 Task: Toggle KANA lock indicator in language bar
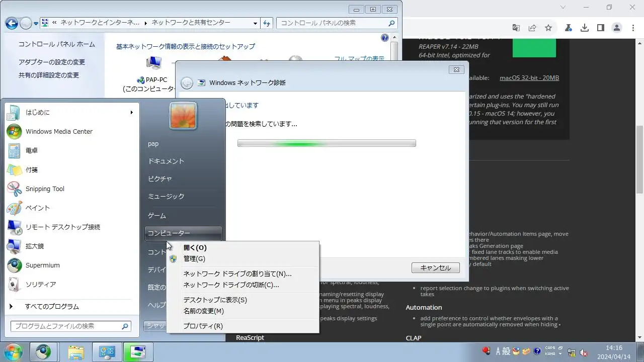click(x=550, y=353)
